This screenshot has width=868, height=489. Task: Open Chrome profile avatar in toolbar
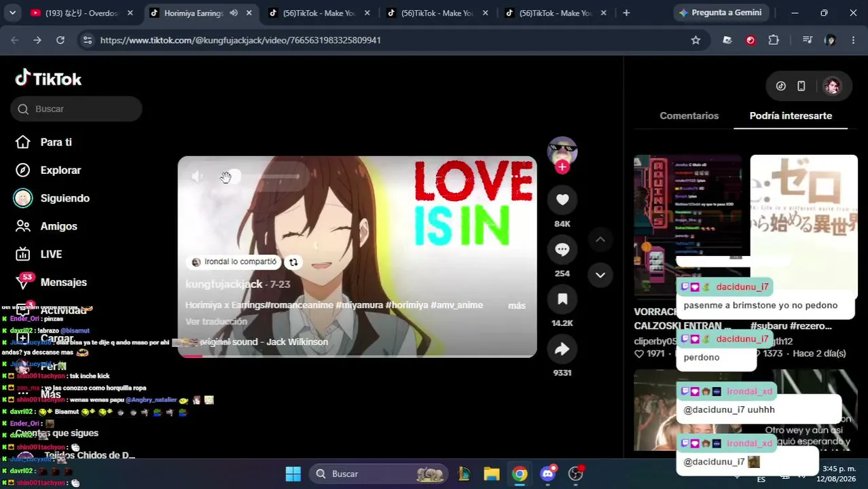[830, 41]
